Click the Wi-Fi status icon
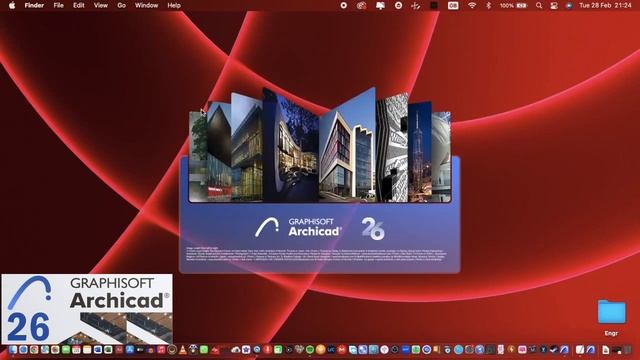The width and height of the screenshot is (640, 360). point(472,5)
